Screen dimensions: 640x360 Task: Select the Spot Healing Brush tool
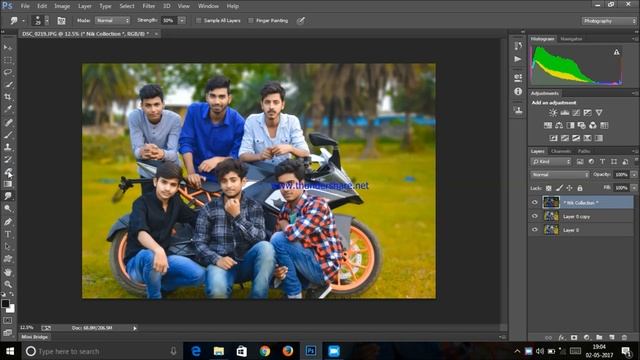pyautogui.click(x=8, y=122)
